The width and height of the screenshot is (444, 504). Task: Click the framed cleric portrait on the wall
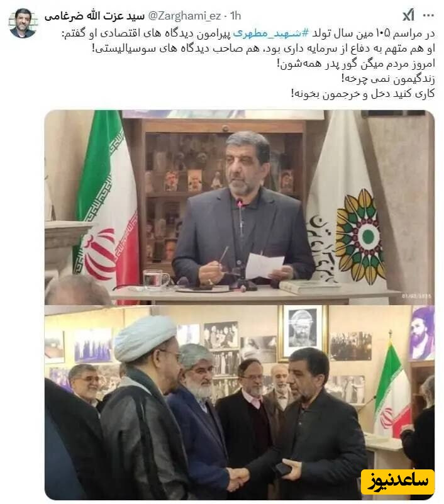point(302,331)
